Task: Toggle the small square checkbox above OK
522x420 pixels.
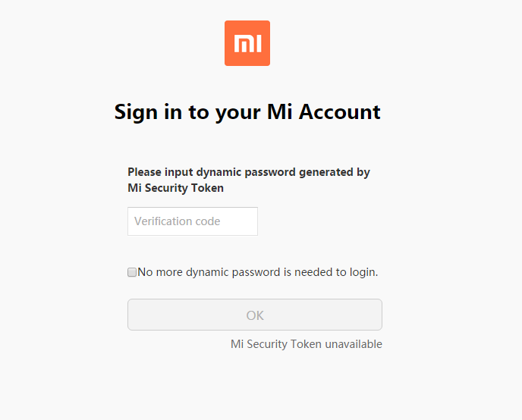Action: (x=132, y=272)
